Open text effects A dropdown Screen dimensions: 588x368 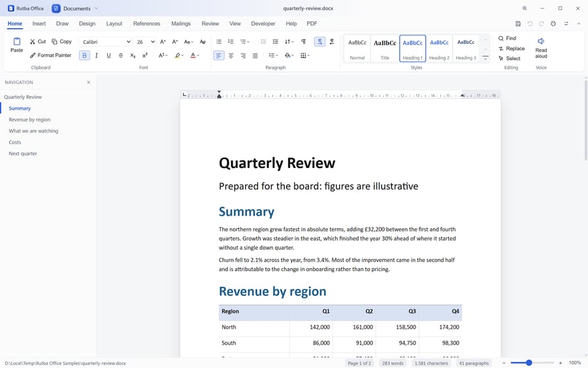pyautogui.click(x=163, y=56)
